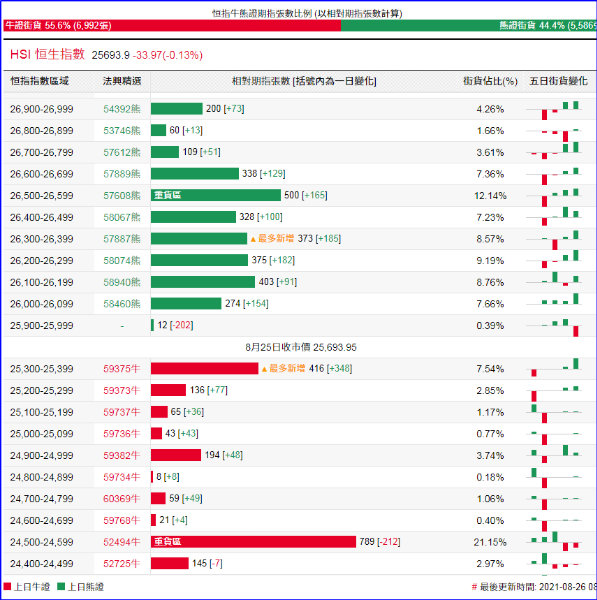The width and height of the screenshot is (597, 600).
Task: Click the 26,900-26,999 index range cell
Action: click(42, 109)
